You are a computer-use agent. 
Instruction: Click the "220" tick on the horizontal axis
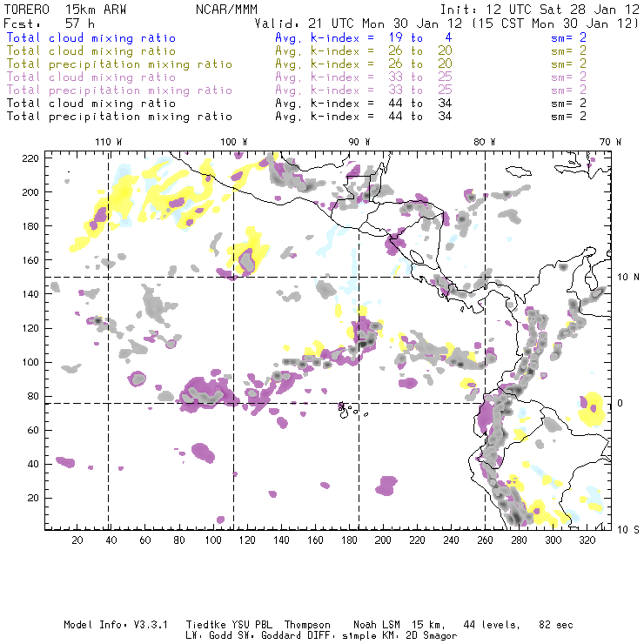(x=417, y=540)
